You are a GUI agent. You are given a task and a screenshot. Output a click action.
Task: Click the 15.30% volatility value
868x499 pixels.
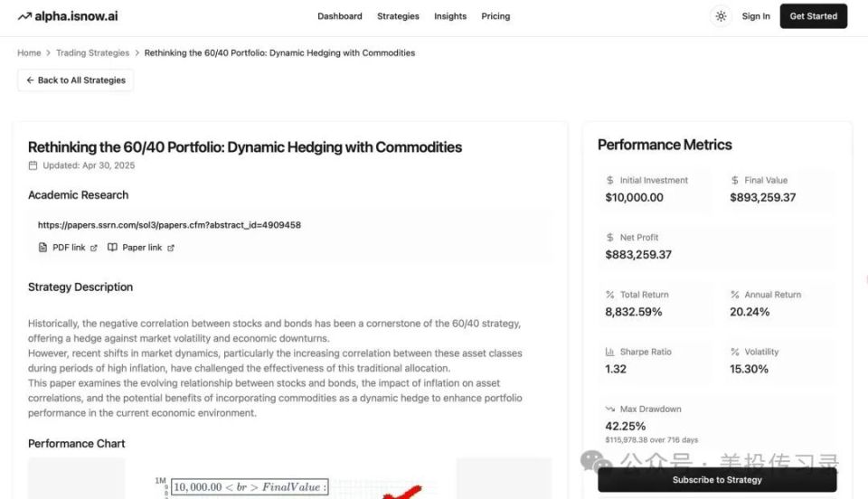click(749, 369)
